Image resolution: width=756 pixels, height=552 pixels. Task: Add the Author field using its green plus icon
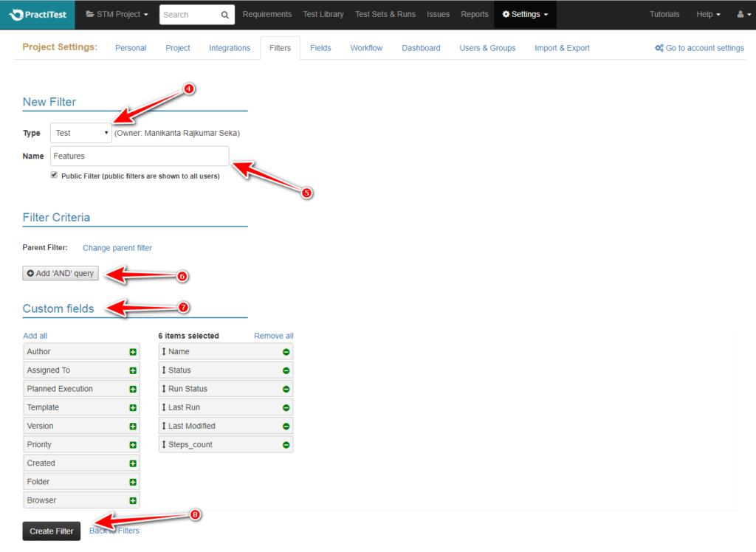tap(134, 351)
